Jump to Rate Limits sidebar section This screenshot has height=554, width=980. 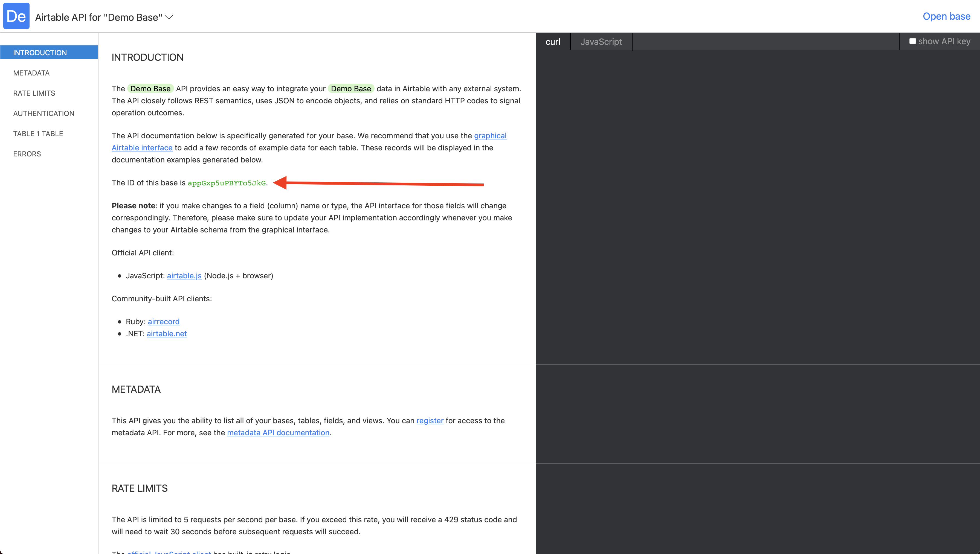point(34,93)
